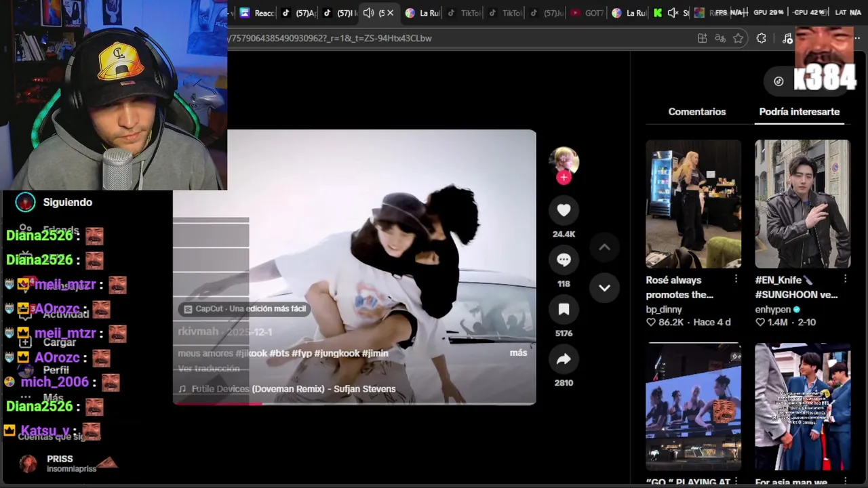Image resolution: width=868 pixels, height=488 pixels.
Task: Open the Futile Devices (Doveman Remix) sound link
Action: click(x=294, y=389)
